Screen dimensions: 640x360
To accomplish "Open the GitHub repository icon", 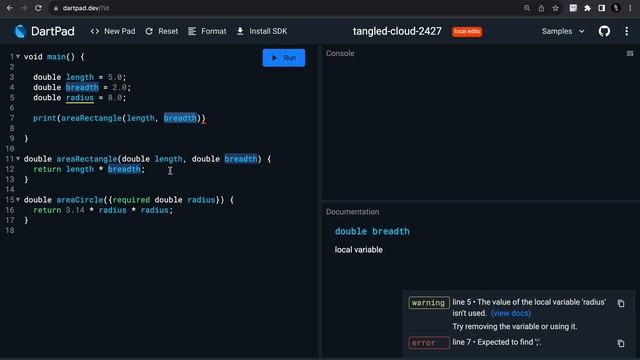I will pos(604,31).
